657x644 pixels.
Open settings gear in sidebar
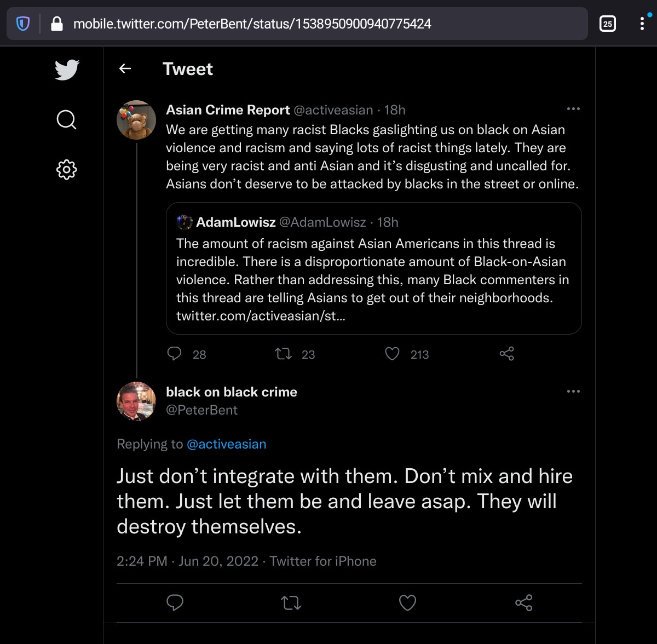coord(67,170)
